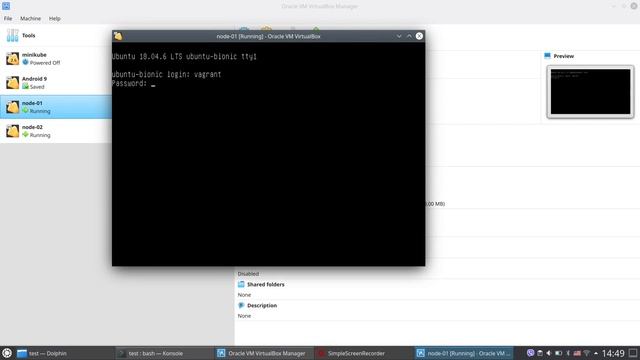Click the Preview section header
This screenshot has width=640, height=360.
tap(563, 56)
